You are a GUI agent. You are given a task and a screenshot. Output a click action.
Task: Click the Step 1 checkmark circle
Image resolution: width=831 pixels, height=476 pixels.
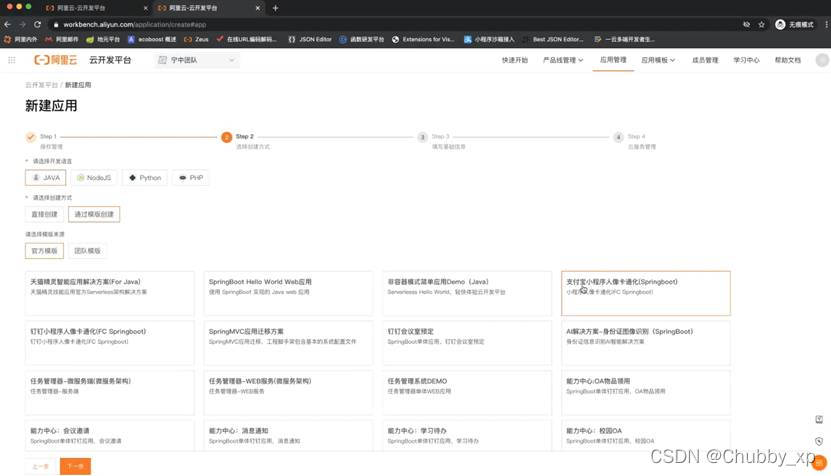tap(31, 137)
